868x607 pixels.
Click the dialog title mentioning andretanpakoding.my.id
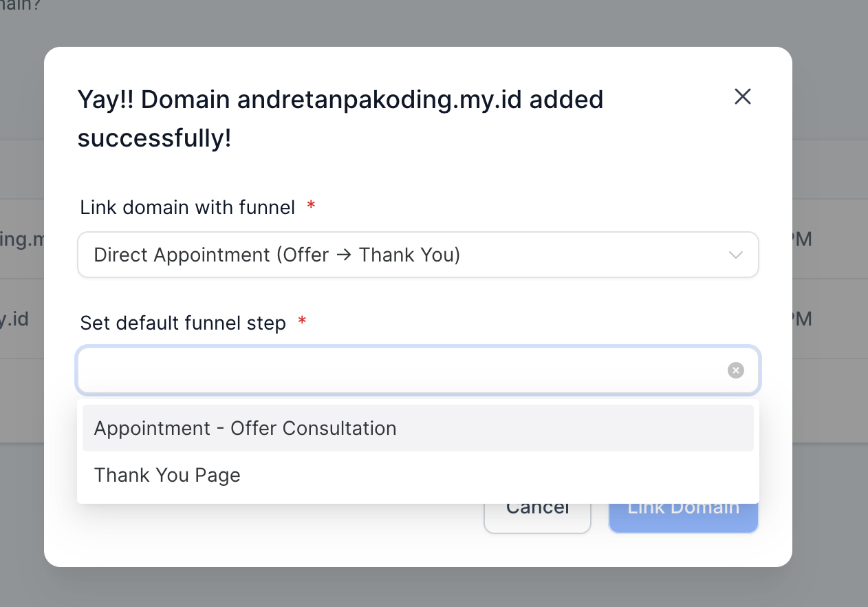pos(340,99)
